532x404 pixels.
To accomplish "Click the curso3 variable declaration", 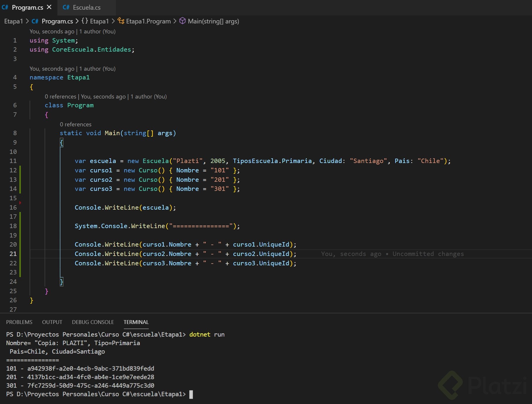I will point(101,189).
